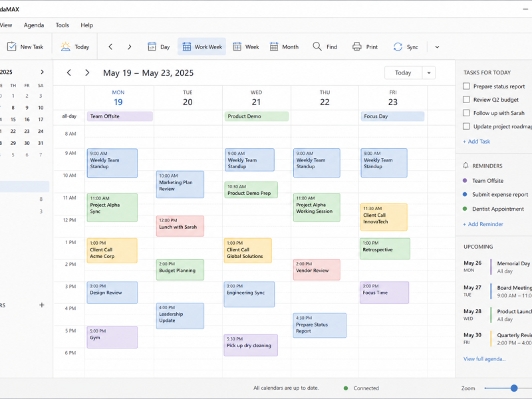Open the Agenda menu
The image size is (532, 399).
coord(34,25)
